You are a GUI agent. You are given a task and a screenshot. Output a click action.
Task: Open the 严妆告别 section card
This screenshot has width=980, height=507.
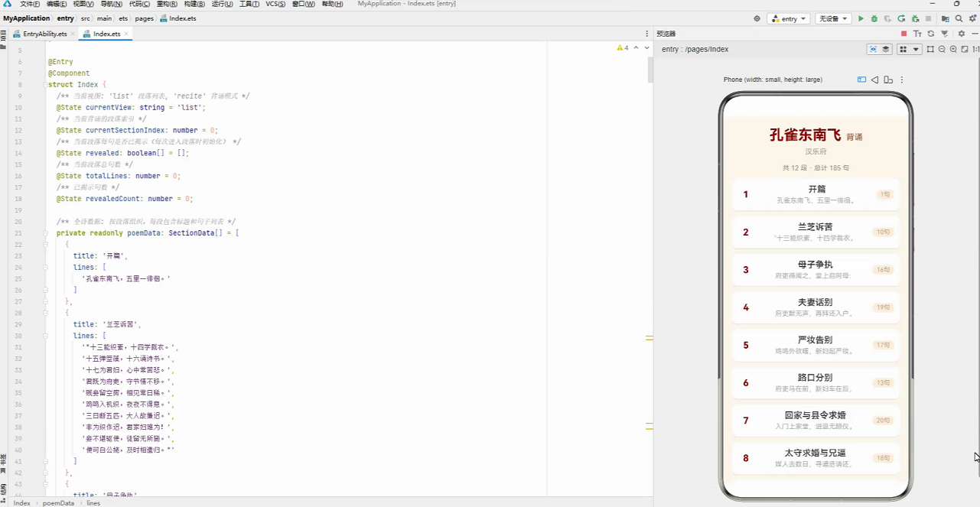(816, 345)
